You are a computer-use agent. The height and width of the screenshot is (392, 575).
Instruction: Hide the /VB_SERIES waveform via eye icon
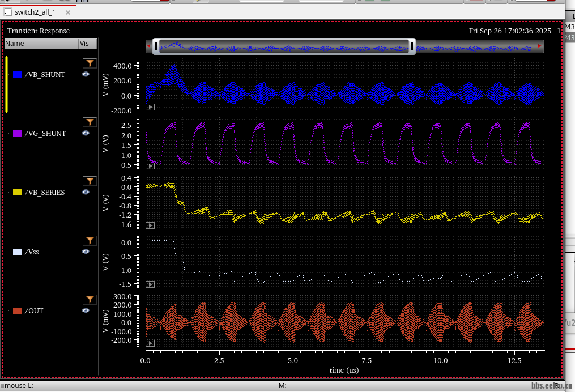[86, 192]
